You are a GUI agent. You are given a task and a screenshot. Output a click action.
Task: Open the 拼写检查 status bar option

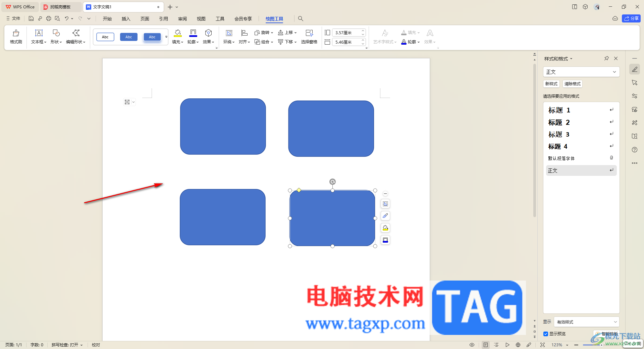[x=67, y=345]
